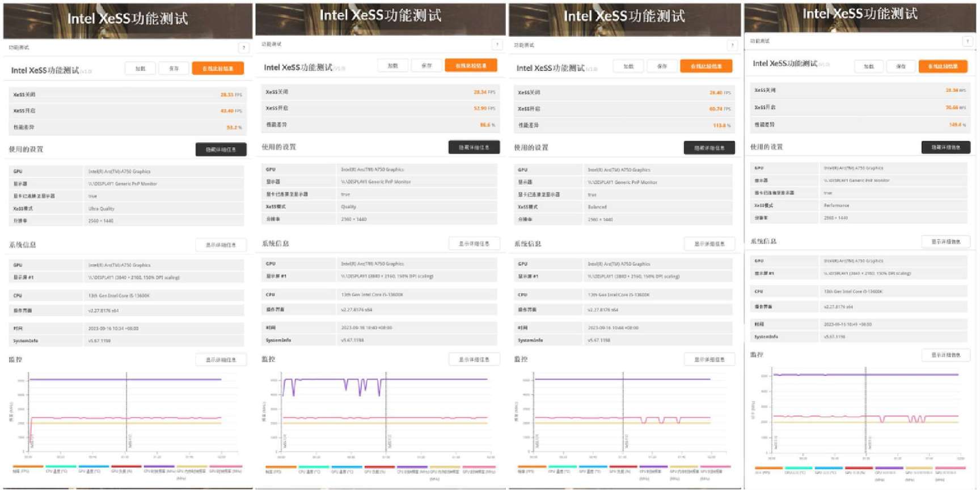Click 保存 in the Performance panel
The image size is (980, 493).
pos(901,66)
